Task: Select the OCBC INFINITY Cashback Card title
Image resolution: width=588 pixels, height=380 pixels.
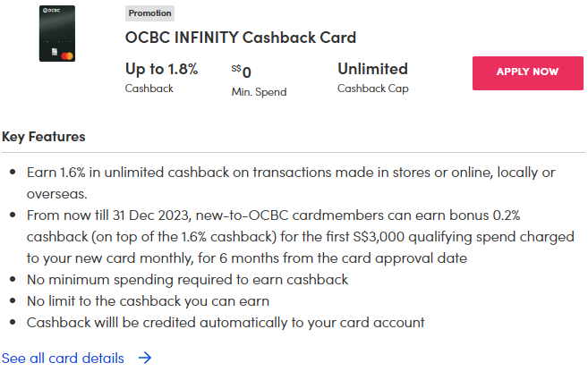Action: (241, 38)
